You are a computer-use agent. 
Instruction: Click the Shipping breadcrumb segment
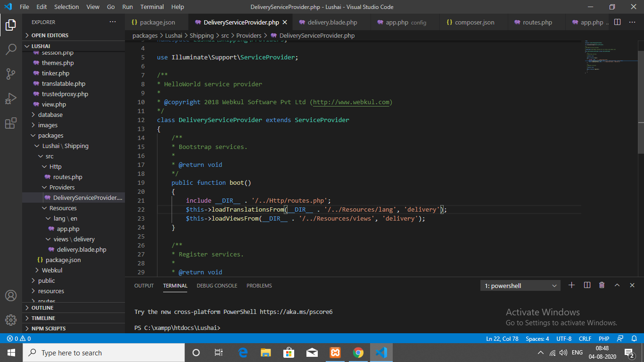pyautogui.click(x=202, y=35)
